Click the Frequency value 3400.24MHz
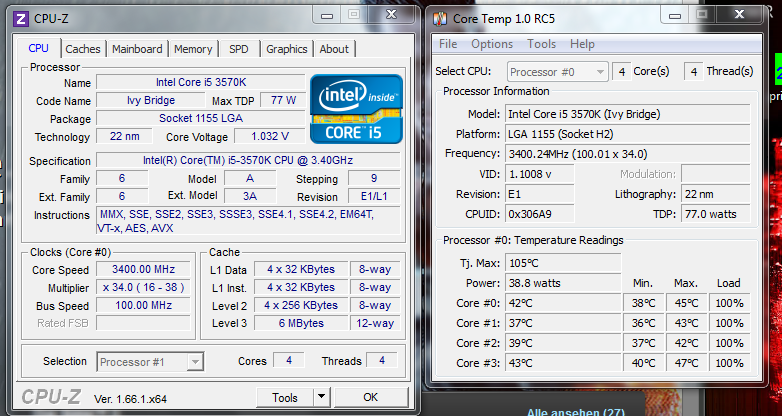782x416 pixels. point(627,154)
